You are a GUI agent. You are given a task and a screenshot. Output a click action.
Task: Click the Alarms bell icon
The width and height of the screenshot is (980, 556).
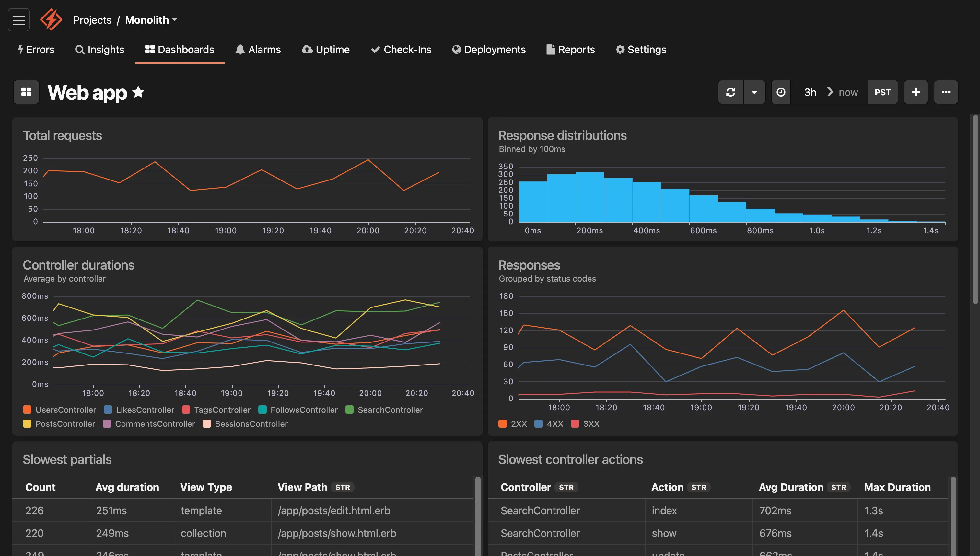coord(240,50)
